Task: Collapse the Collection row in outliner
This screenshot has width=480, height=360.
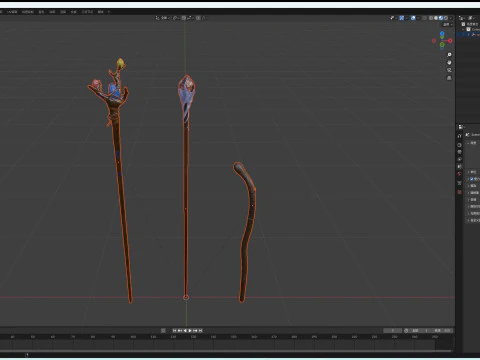Action: click(463, 29)
